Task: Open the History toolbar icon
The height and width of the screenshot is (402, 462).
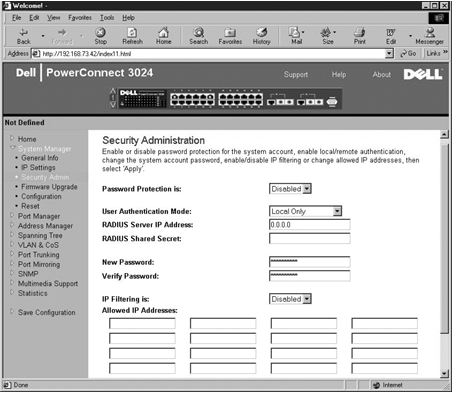Action: point(261,36)
